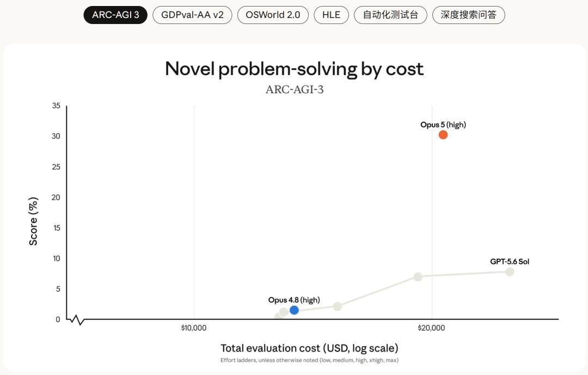Click the GPT-5.6 Sol label

[509, 262]
